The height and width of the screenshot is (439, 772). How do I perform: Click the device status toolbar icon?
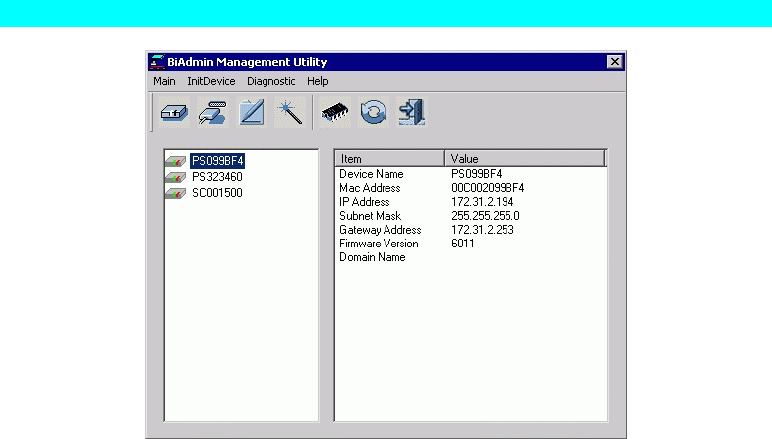point(174,113)
